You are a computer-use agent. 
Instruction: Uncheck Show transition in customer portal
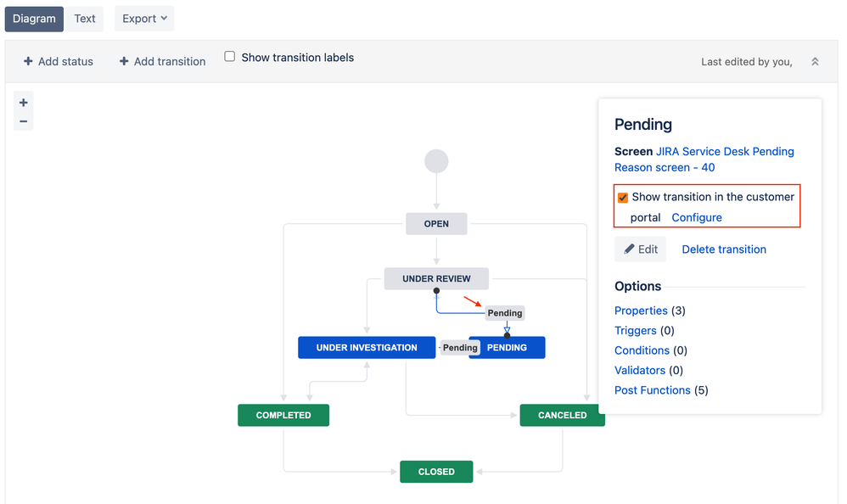623,198
